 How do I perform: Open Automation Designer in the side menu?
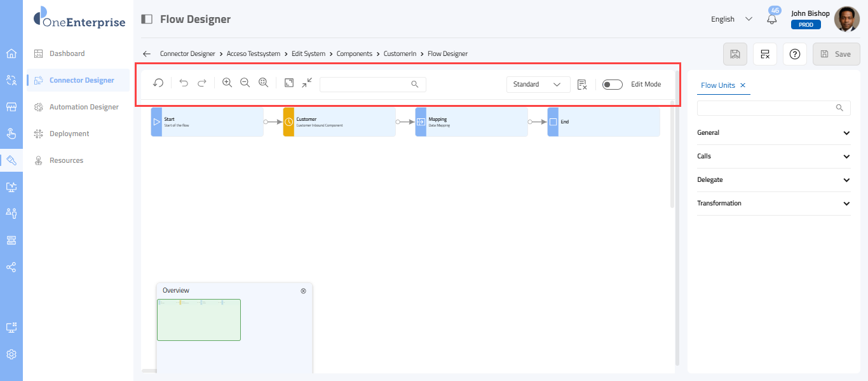(x=84, y=107)
